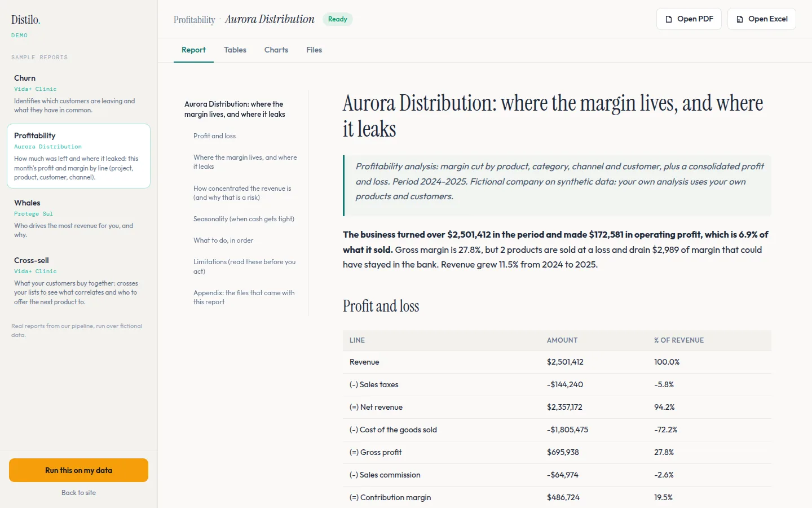Click the Distilo logo
Screen dimensions: 812x508
coord(26,20)
